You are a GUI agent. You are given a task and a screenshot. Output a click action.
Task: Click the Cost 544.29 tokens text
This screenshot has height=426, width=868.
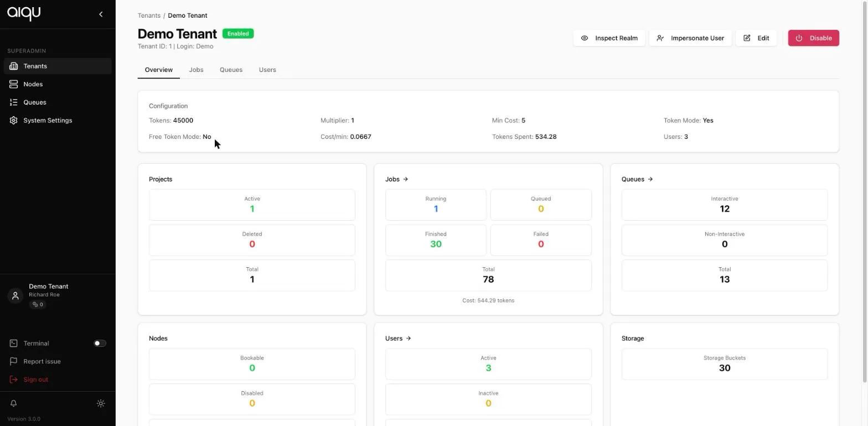(x=488, y=301)
